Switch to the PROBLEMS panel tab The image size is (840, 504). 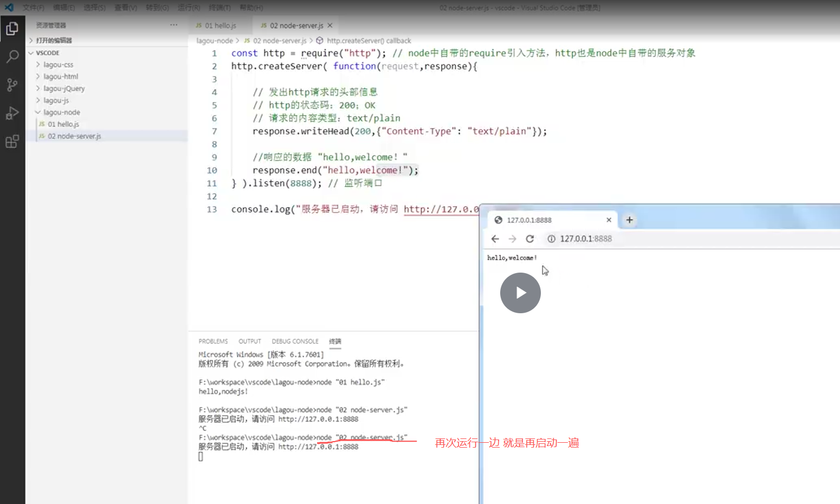(x=213, y=341)
